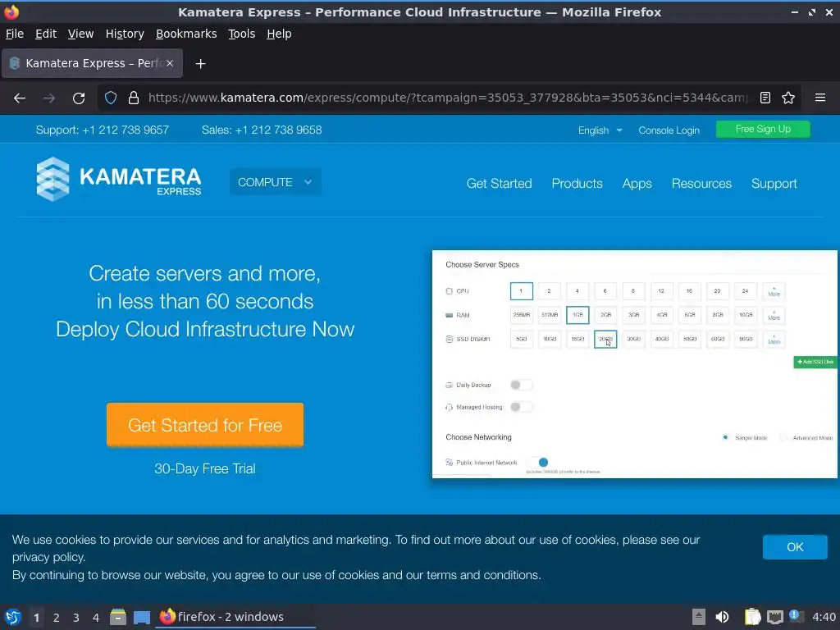Click the removable media eject tray icon
The width and height of the screenshot is (840, 630).
click(x=699, y=617)
